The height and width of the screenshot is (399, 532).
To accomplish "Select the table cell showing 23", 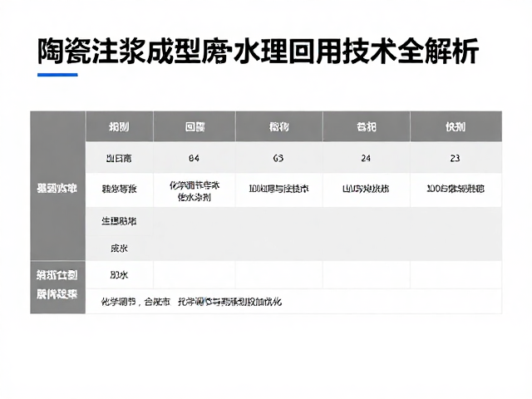I will 456,158.
